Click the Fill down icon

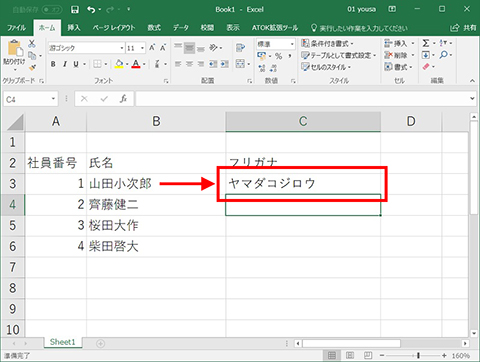426,55
